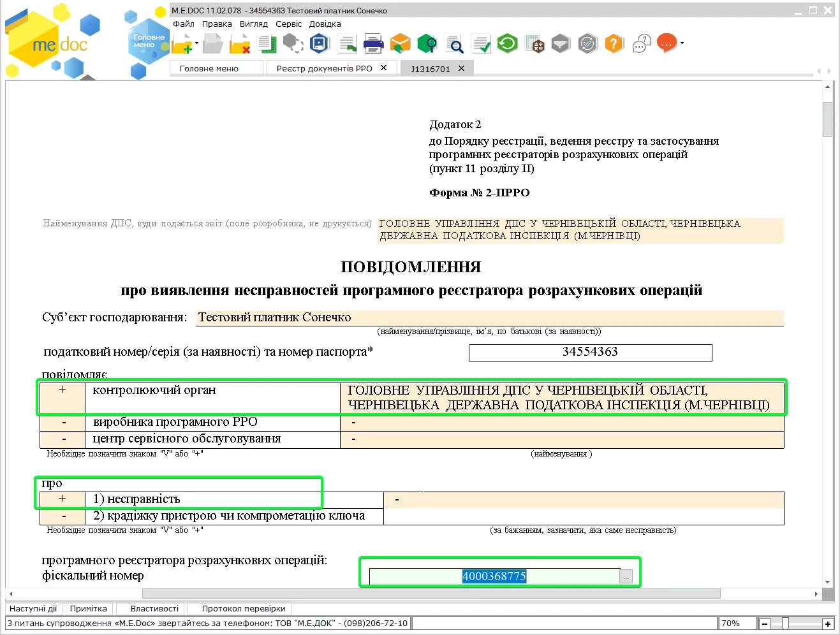Image resolution: width=840 pixels, height=635 pixels.
Task: Click контролюючий орган name cell with ГОЛОВНЕ УПРАВЛІННЯ
Action: [562, 398]
